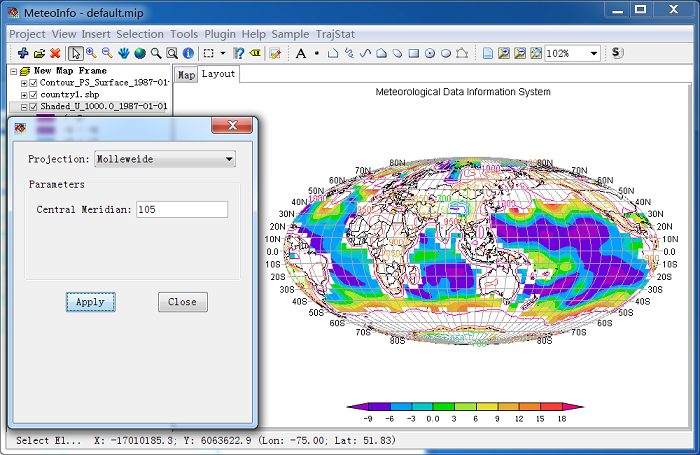The width and height of the screenshot is (700, 455).
Task: Click the Add Layer plus icon
Action: tap(23, 53)
